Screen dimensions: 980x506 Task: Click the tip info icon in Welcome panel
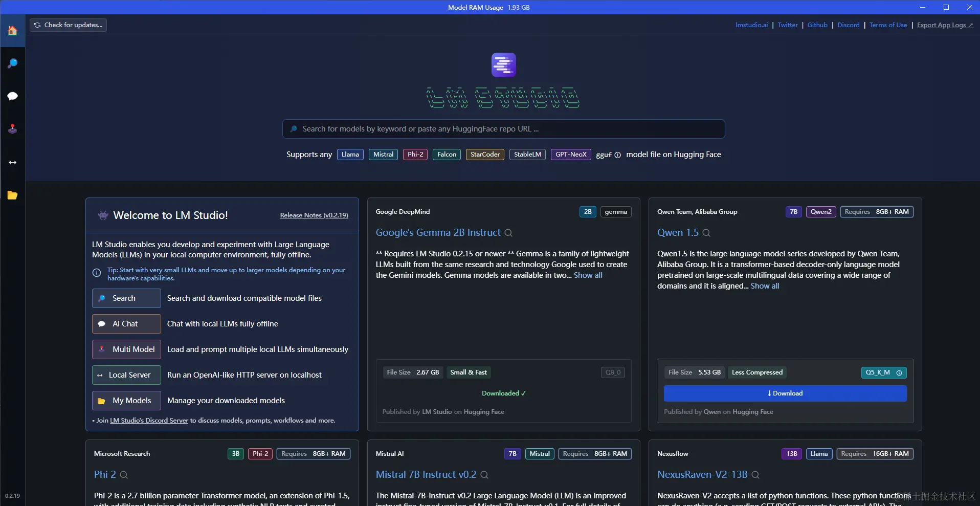(97, 273)
